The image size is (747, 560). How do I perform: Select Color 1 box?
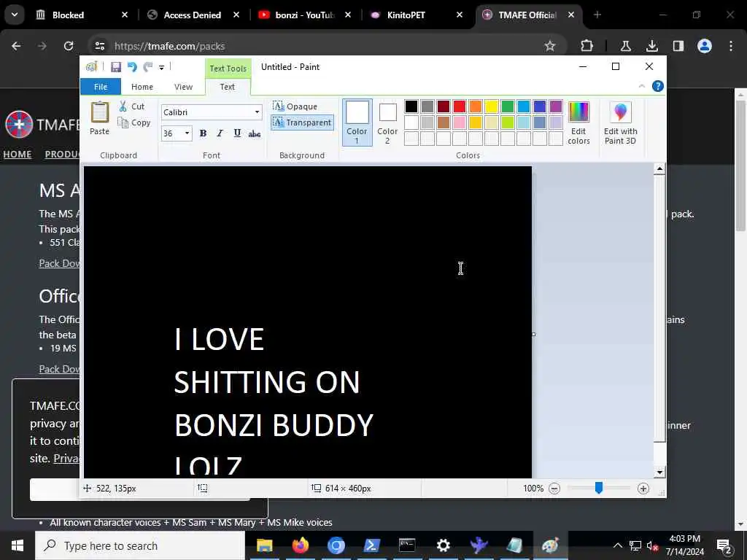[x=357, y=122]
